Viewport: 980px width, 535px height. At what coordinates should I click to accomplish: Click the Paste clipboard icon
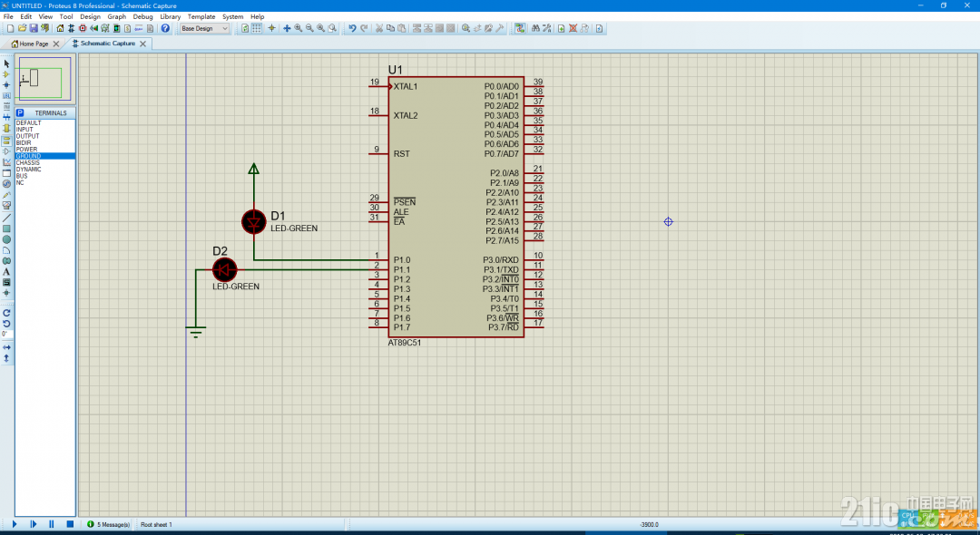401,28
